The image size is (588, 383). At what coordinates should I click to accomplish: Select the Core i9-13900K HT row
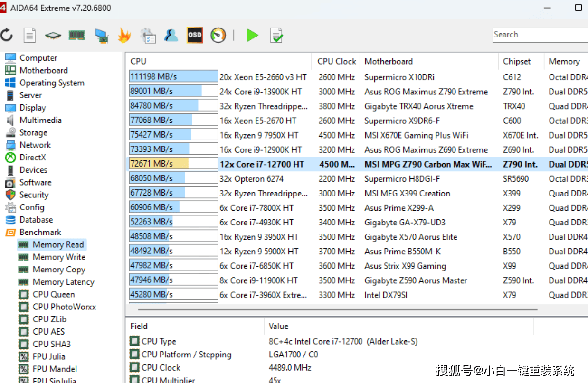[357, 92]
